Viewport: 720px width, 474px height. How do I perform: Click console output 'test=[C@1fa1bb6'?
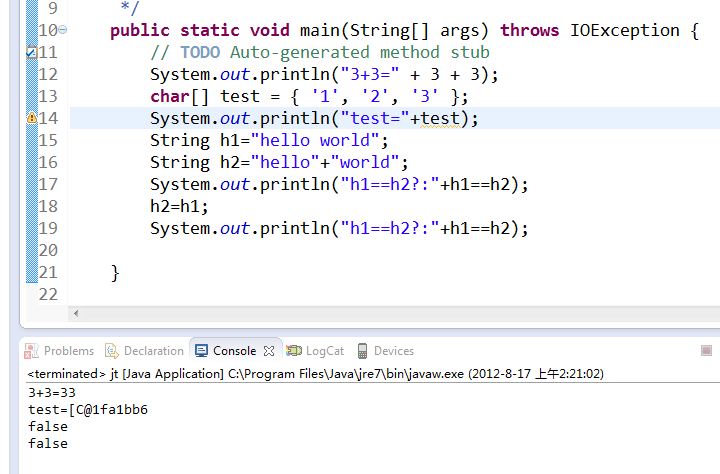tap(88, 410)
